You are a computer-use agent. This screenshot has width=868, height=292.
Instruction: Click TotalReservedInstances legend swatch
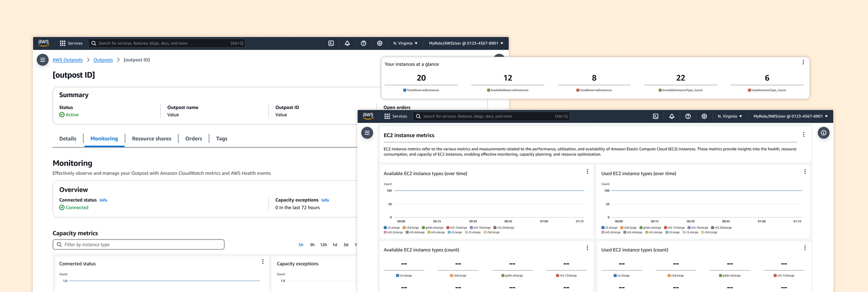pos(404,90)
